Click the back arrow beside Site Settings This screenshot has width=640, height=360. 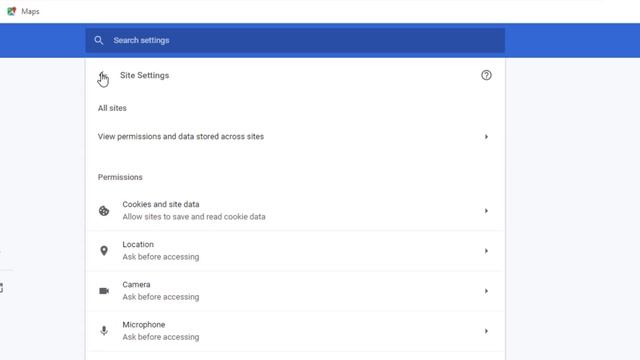coord(103,76)
